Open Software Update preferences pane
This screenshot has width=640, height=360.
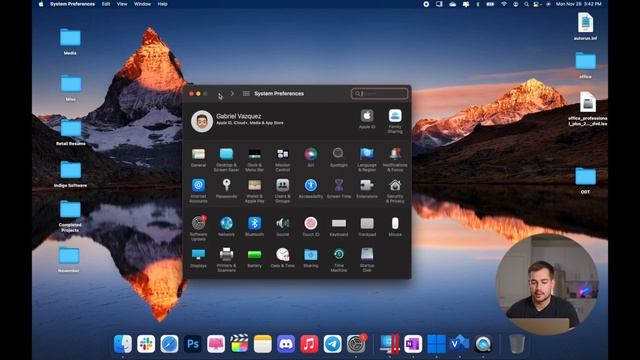coord(198,228)
